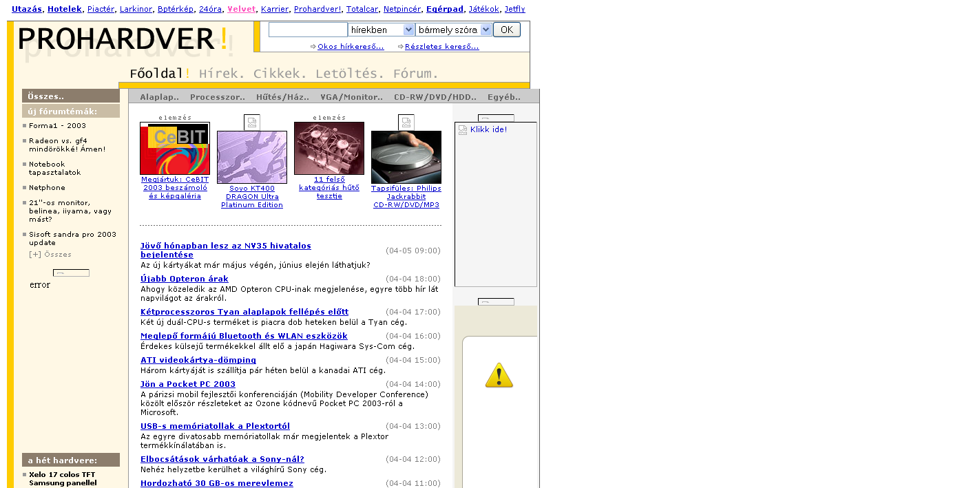This screenshot has height=488, width=980.
Task: Go to the Letöltés tab
Action: (350, 74)
